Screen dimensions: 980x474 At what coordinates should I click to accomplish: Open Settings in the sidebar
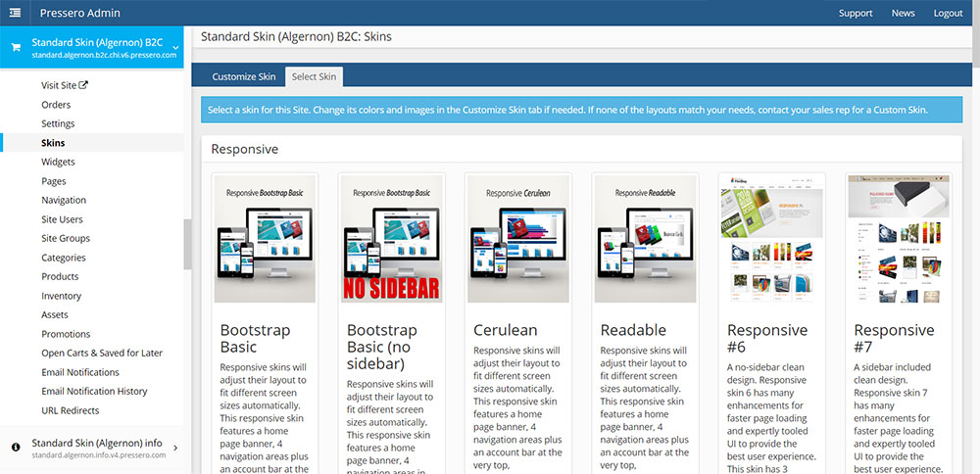(x=58, y=123)
